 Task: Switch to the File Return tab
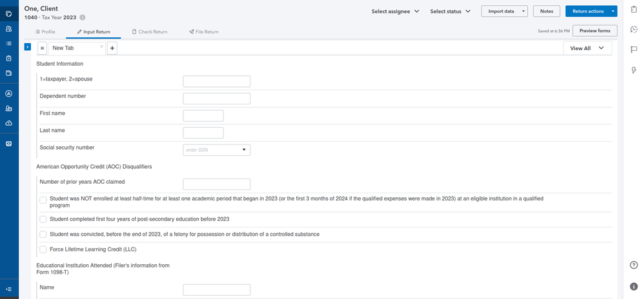pyautogui.click(x=204, y=32)
